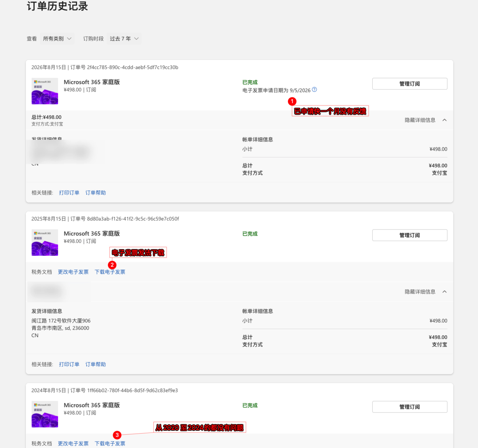The width and height of the screenshot is (478, 448).
Task: Collapse 隐藏详细信息 in the 2025 order
Action: point(426,292)
